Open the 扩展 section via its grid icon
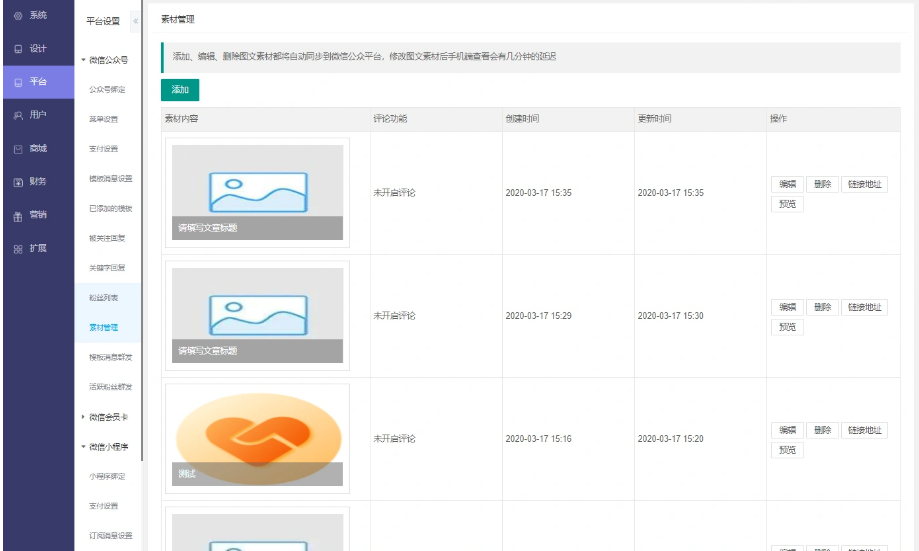Screen dimensions: 919x551 [x=18, y=249]
